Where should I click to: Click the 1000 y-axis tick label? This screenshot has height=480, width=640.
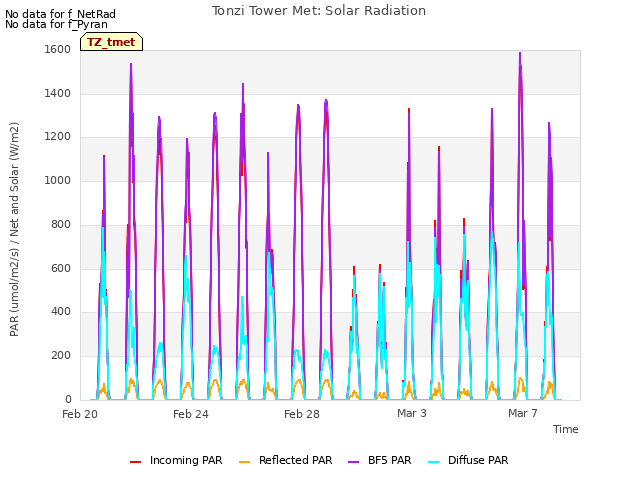pyautogui.click(x=58, y=180)
